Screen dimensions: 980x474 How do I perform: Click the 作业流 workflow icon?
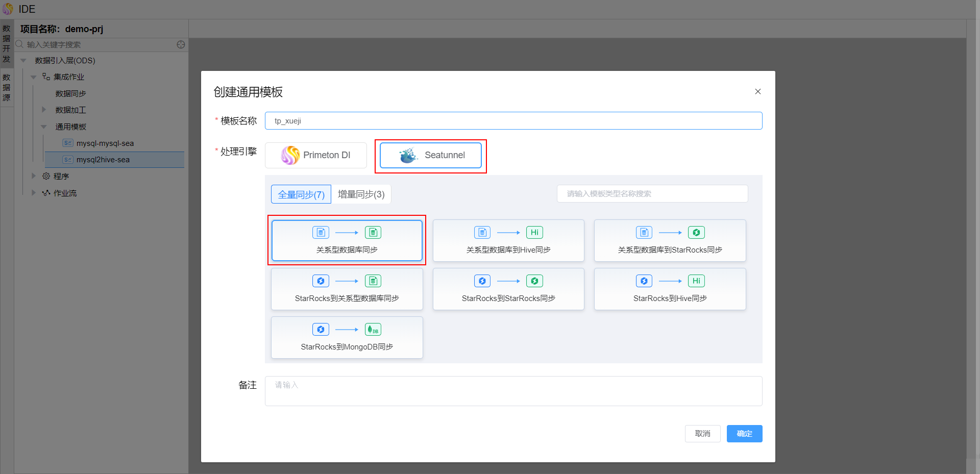click(x=46, y=193)
